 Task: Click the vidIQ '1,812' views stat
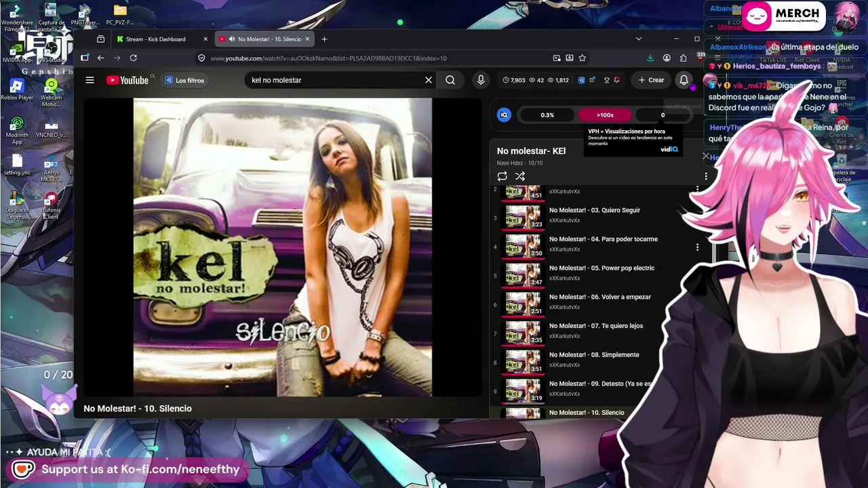click(x=558, y=80)
